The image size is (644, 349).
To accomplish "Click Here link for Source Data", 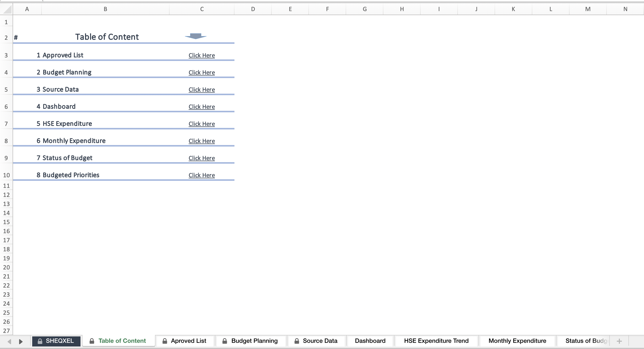I will coord(202,90).
